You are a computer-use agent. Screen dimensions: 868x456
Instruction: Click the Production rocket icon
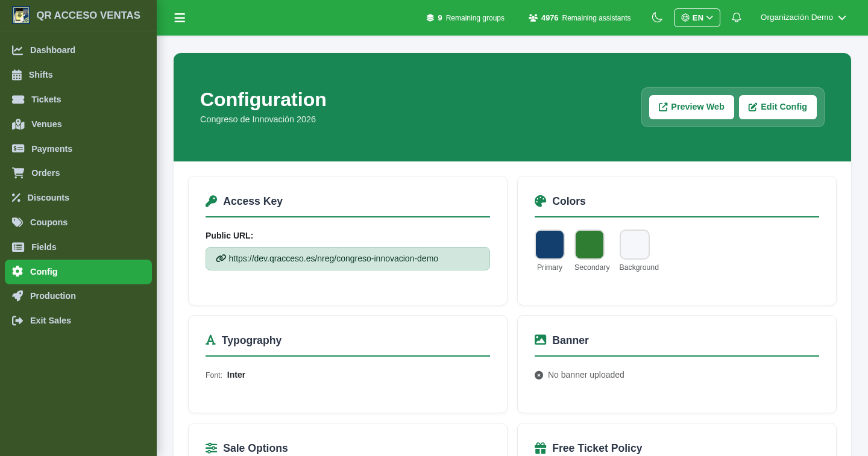coord(17,296)
